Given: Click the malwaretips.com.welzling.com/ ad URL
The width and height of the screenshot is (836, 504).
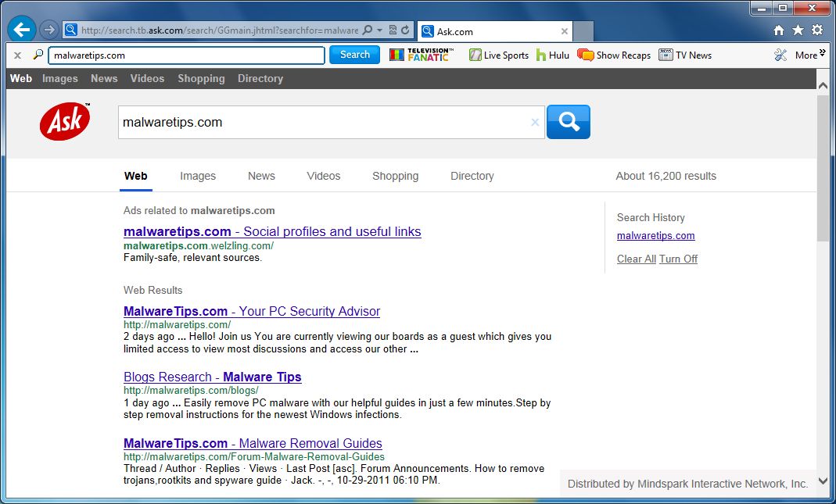Looking at the screenshot, I should pyautogui.click(x=199, y=246).
